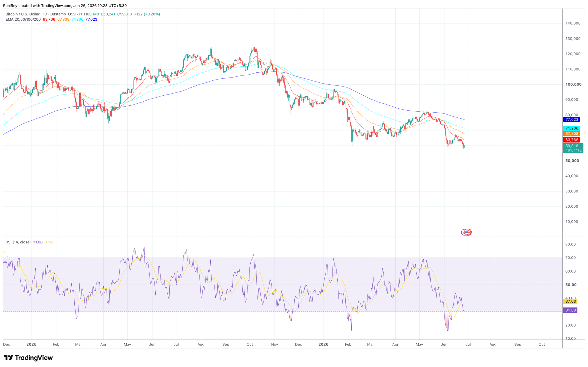Click the EMA 20/50/100/200 indicator label
The height and width of the screenshot is (367, 588).
click(23, 19)
